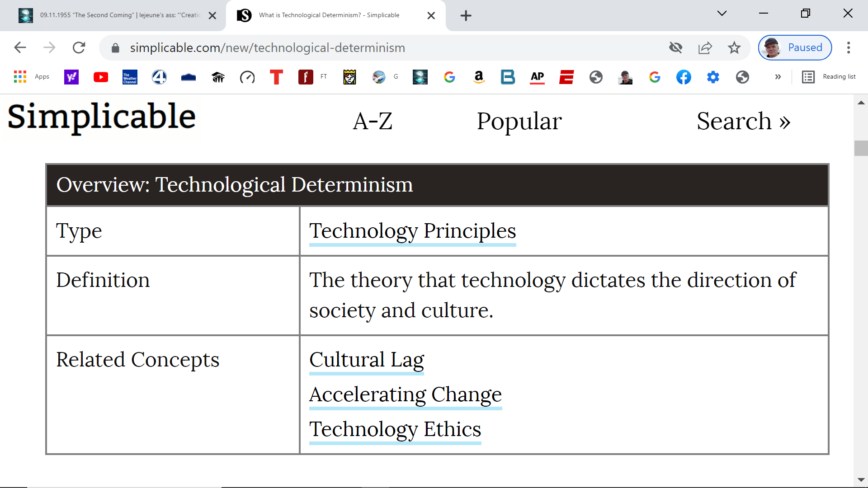Click the share page icon
868x488 pixels.
click(x=705, y=47)
